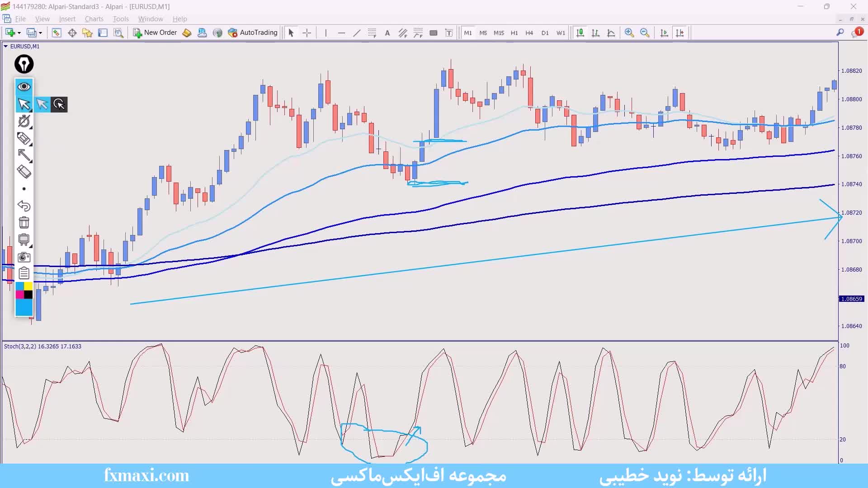
Task: Click the undo arrow in annotation toolbar
Action: coord(24,206)
